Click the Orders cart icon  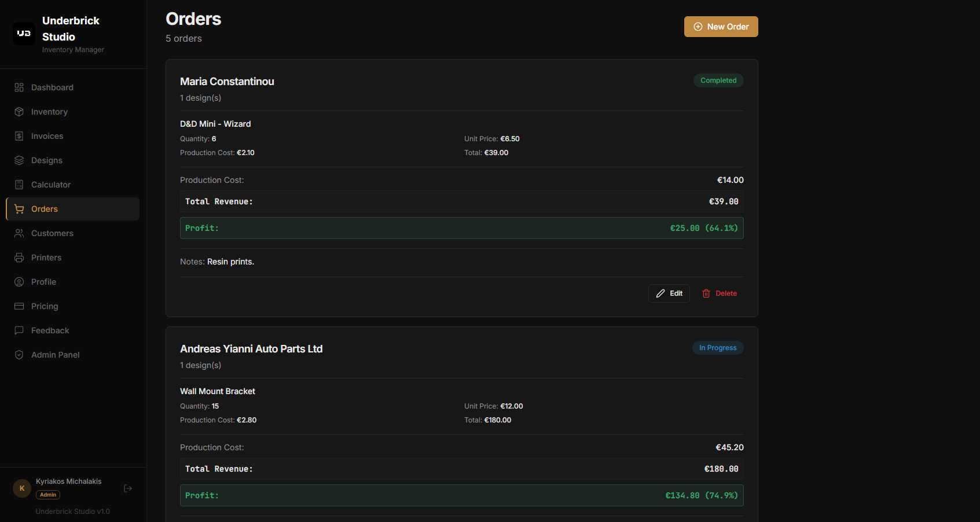(19, 209)
